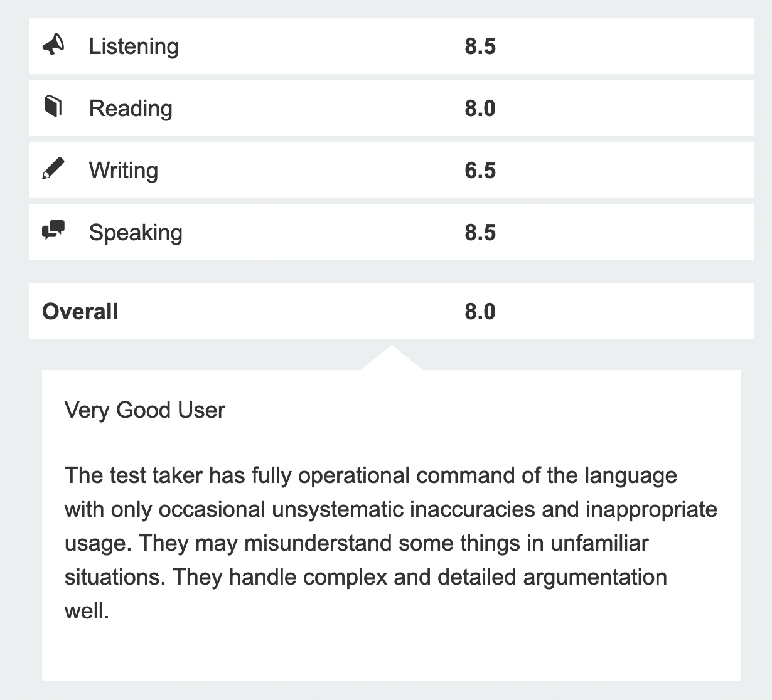The width and height of the screenshot is (772, 700).
Task: Click the final word 'well.' in the description
Action: (x=87, y=611)
